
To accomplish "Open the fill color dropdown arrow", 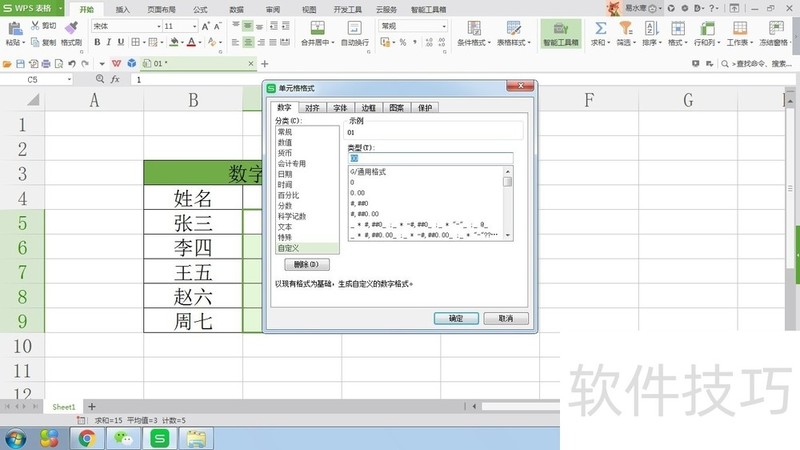I will (x=182, y=43).
